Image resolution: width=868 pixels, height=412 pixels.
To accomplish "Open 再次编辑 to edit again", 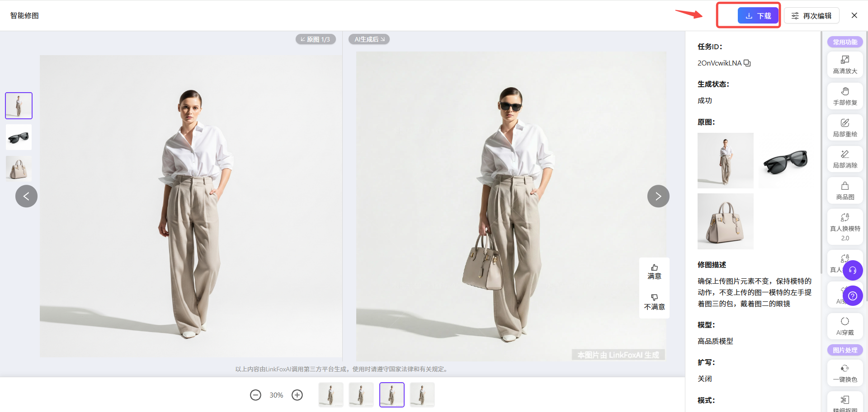I will point(811,16).
